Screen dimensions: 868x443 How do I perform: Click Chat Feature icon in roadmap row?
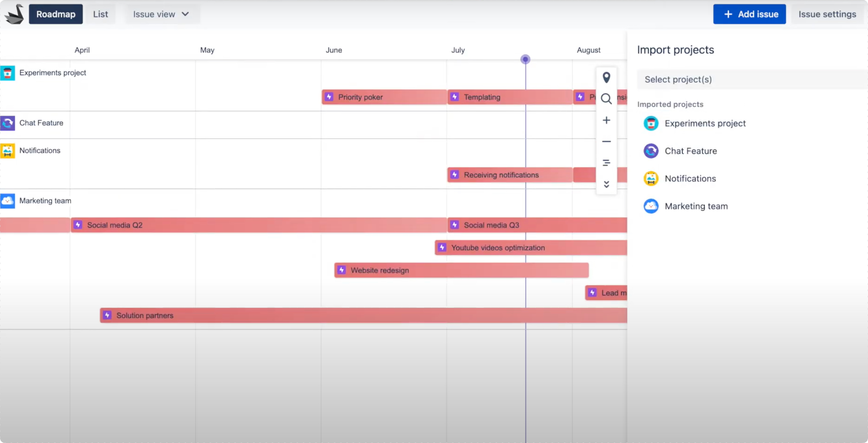click(7, 123)
